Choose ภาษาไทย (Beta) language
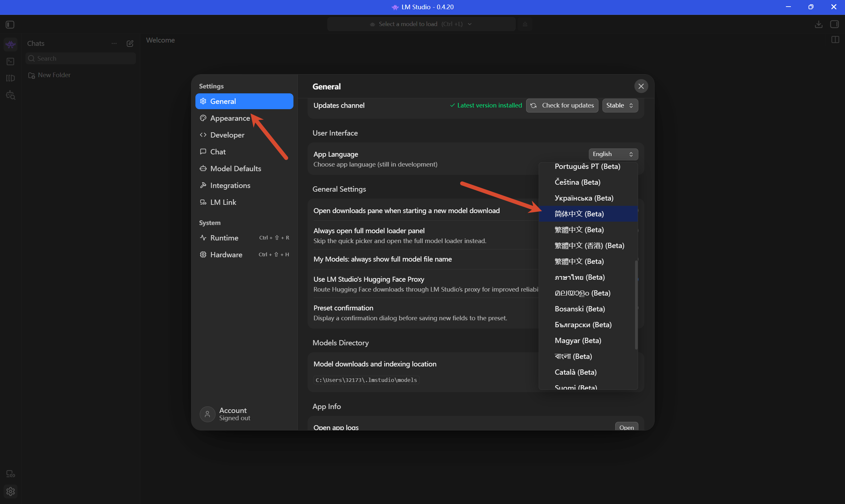The height and width of the screenshot is (504, 845). 588,277
